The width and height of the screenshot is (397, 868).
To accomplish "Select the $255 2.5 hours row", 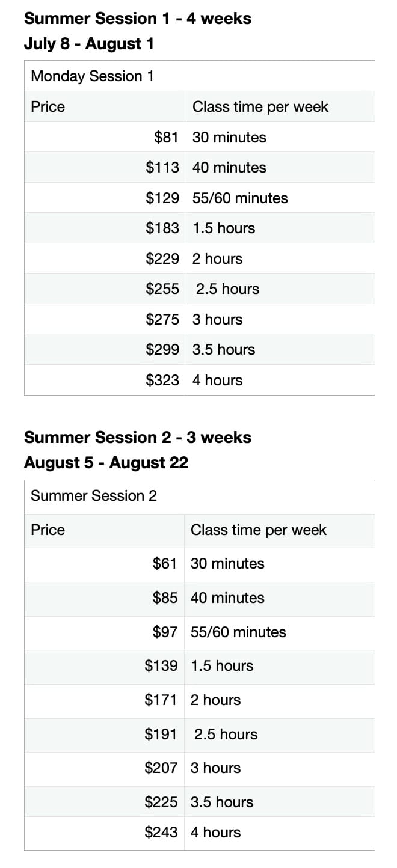I will pyautogui.click(x=200, y=289).
